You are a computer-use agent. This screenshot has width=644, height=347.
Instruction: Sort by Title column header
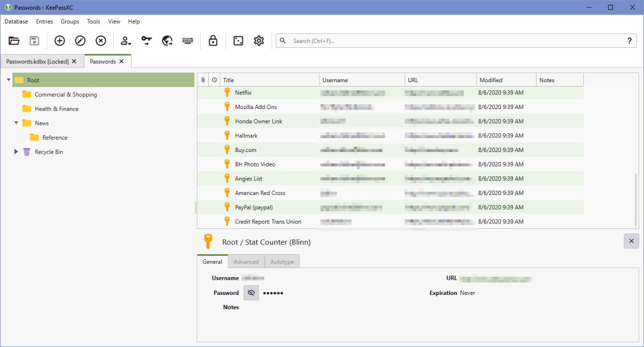coord(269,80)
